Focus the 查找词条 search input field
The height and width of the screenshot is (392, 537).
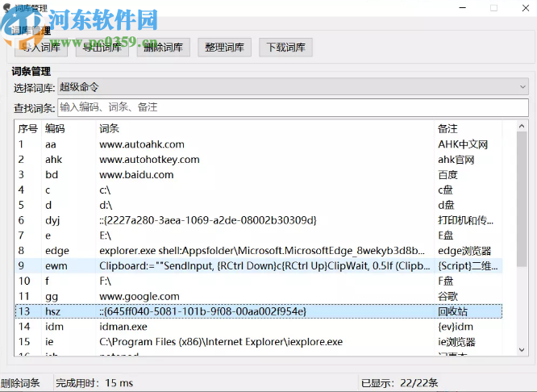point(293,107)
